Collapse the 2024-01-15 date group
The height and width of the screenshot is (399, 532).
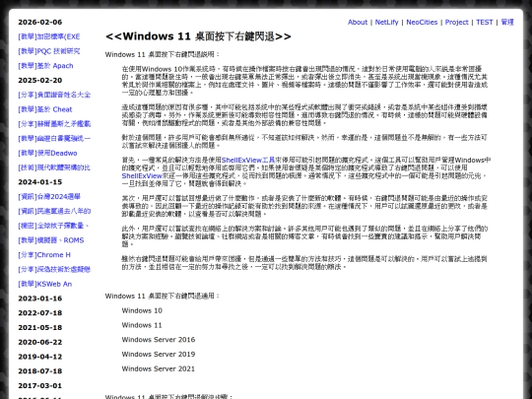click(40, 182)
